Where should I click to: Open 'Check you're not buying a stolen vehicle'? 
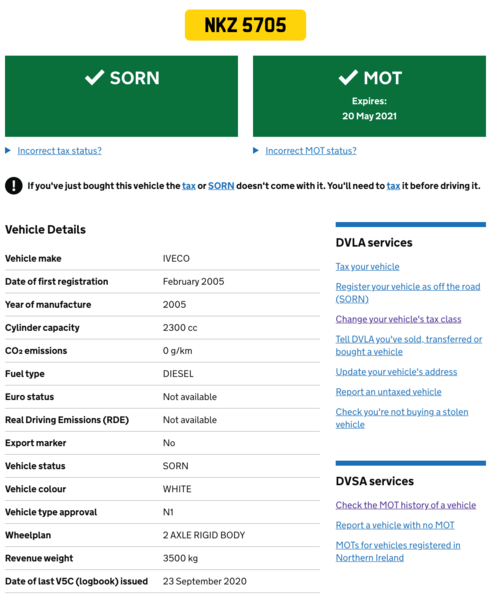point(402,418)
